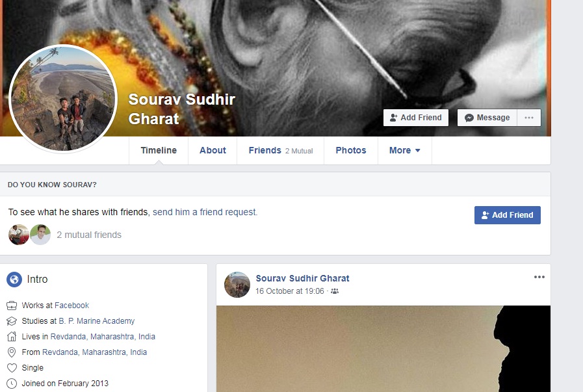Click the Message button on cover
583x392 pixels.
point(487,118)
